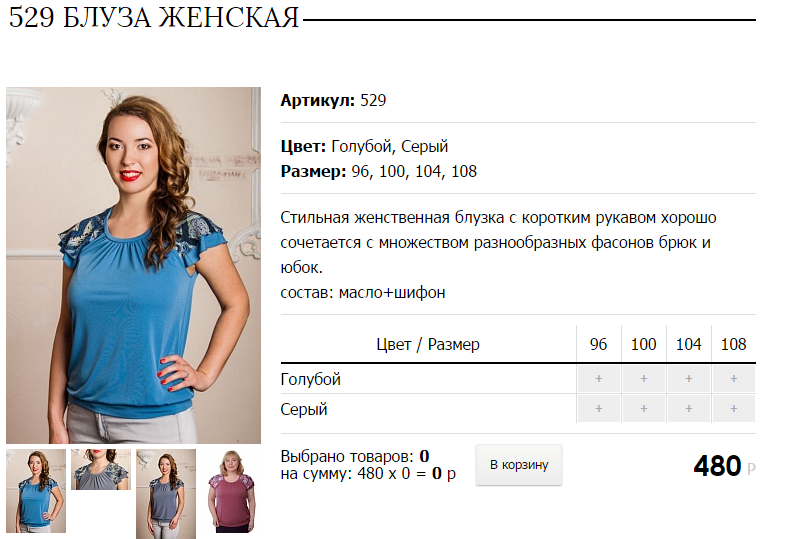Add Серый size 104 with plus

click(689, 409)
